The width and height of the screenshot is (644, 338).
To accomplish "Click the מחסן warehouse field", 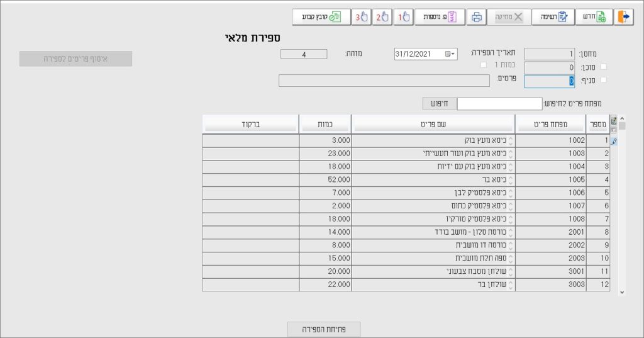I will (x=549, y=54).
